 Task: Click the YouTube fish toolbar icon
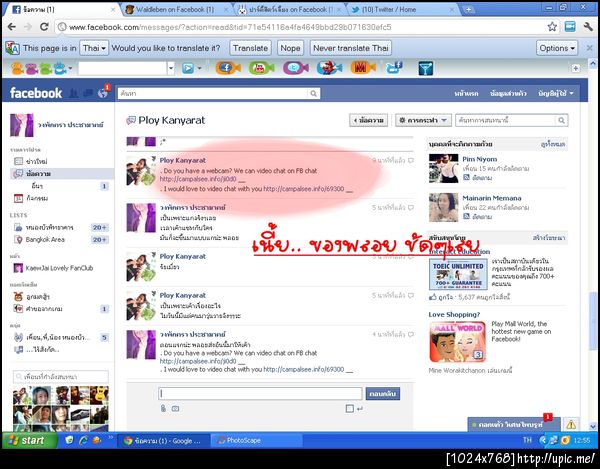261,68
